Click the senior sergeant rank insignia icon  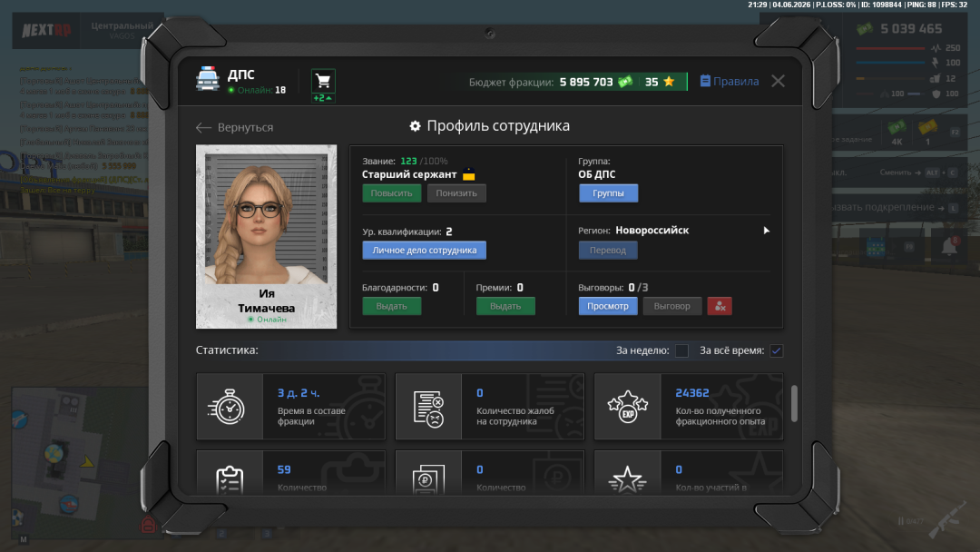[x=469, y=174]
